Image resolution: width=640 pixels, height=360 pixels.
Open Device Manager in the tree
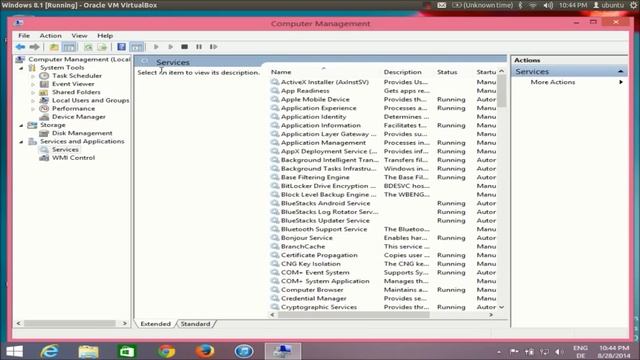pyautogui.click(x=79, y=116)
